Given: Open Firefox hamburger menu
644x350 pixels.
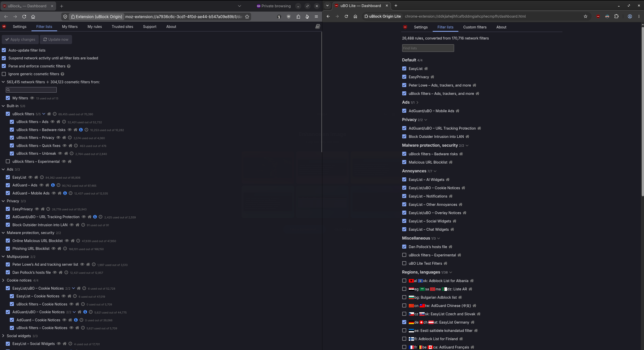Looking at the screenshot, I should 316,17.
